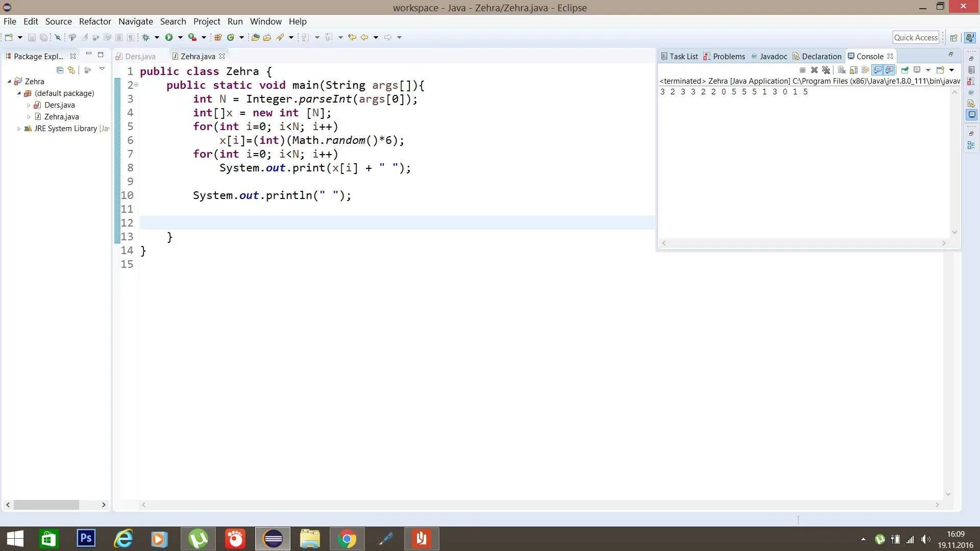Toggle Scroll Lock in Console toolbar

pos(853,70)
